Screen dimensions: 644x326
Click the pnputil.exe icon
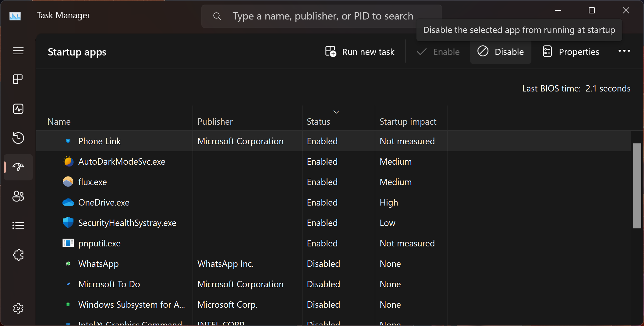(68, 243)
